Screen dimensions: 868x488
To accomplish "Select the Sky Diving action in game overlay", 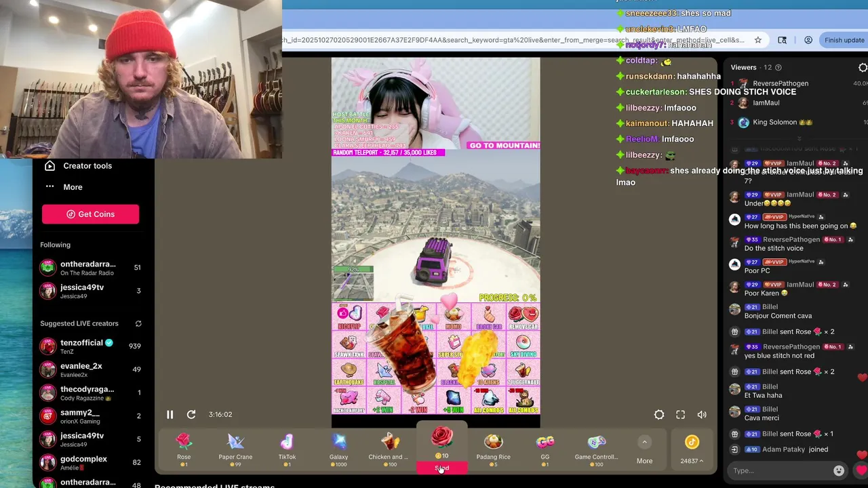I will point(522,345).
